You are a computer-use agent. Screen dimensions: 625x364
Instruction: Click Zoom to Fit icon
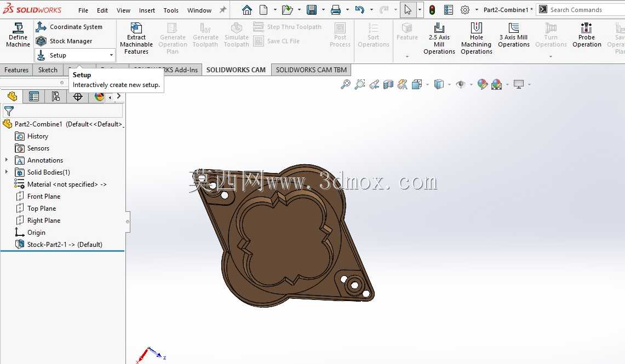(x=346, y=84)
